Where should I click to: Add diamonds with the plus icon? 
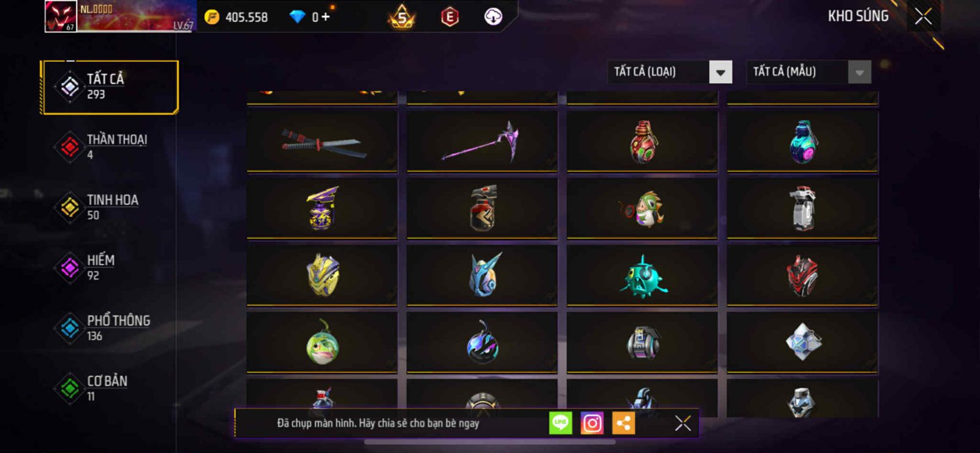click(x=325, y=17)
